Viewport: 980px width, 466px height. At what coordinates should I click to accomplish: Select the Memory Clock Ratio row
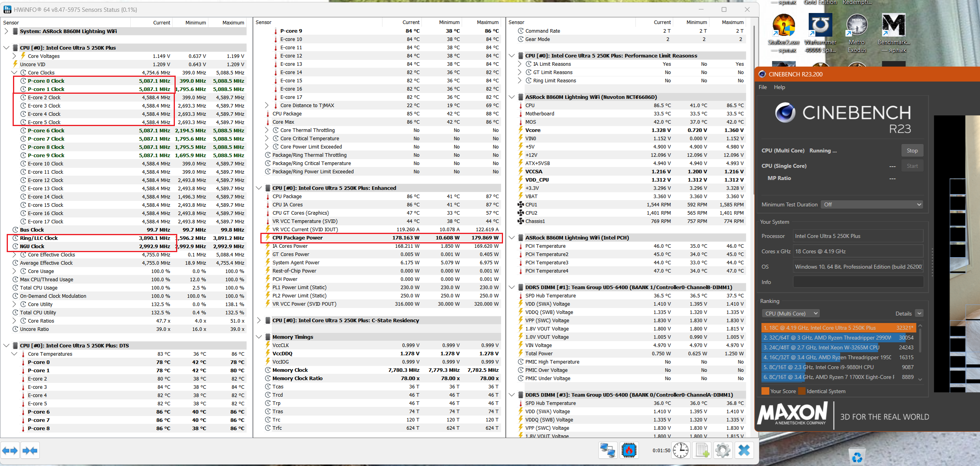pos(382,379)
